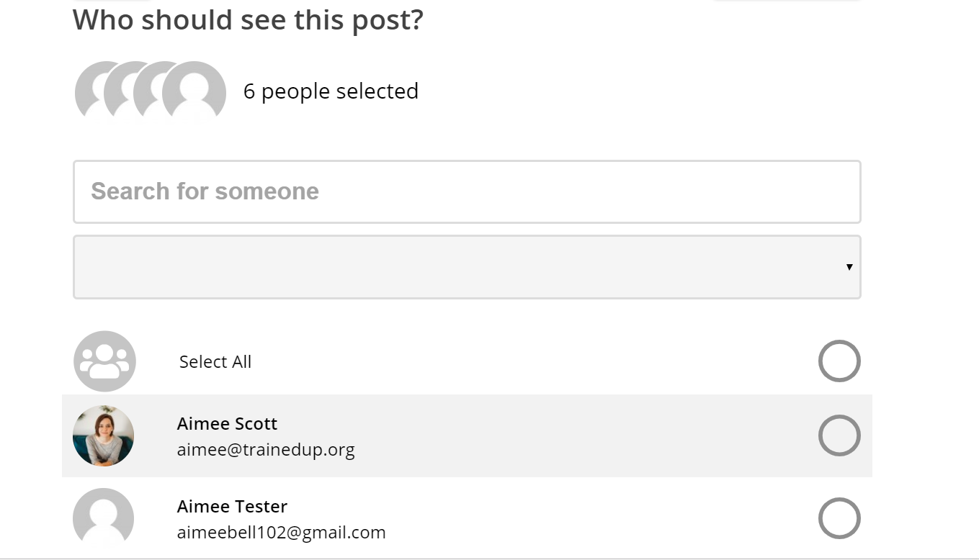Screen dimensions: 979x560
Task: Click the Aimee Tester name label
Action: click(x=232, y=506)
